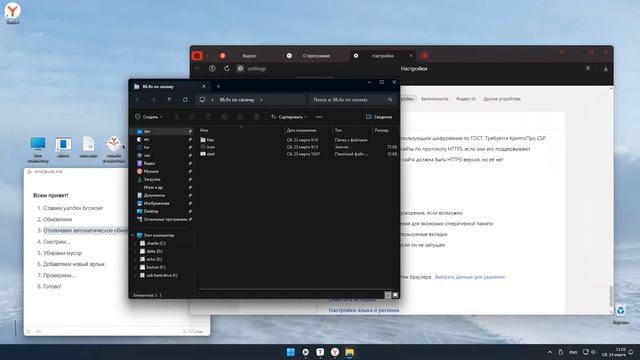Add a new tab in File Explorer
This screenshot has height=360, width=640.
click(x=218, y=86)
